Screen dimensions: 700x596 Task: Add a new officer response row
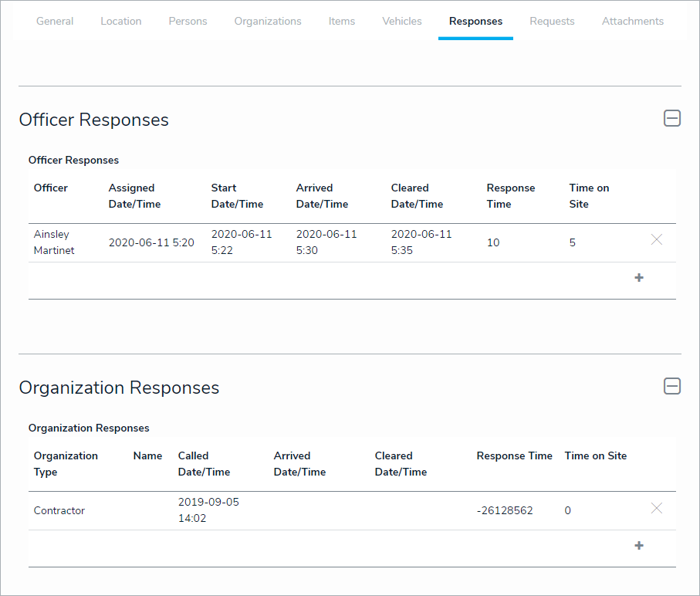coord(639,278)
